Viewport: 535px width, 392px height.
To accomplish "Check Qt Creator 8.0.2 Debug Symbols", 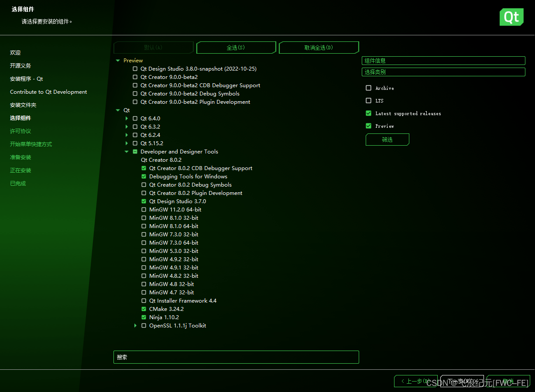I will (x=144, y=185).
